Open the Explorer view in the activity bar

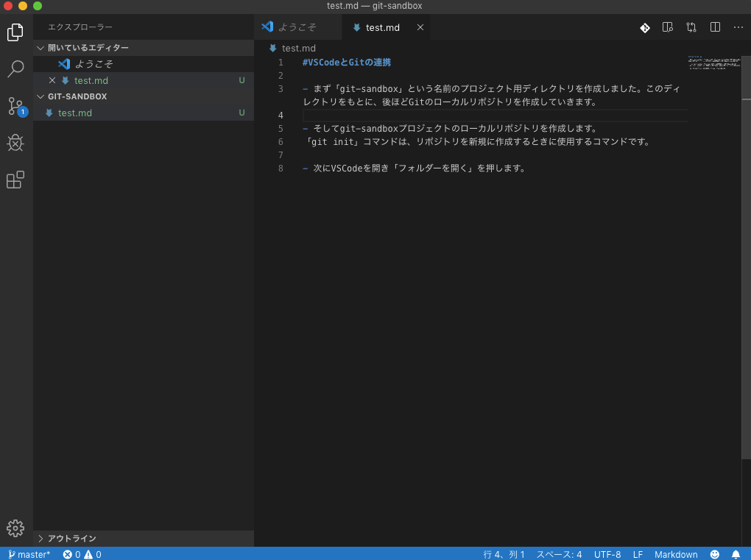(15, 32)
